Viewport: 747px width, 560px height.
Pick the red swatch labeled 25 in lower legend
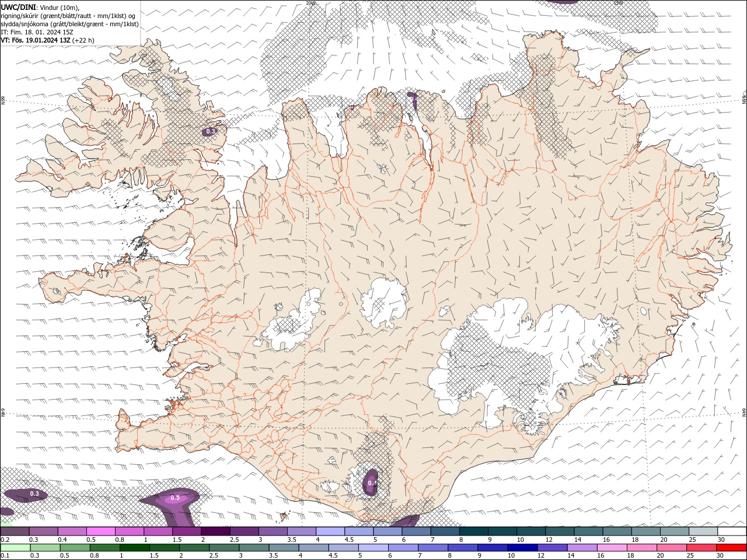tap(701, 548)
